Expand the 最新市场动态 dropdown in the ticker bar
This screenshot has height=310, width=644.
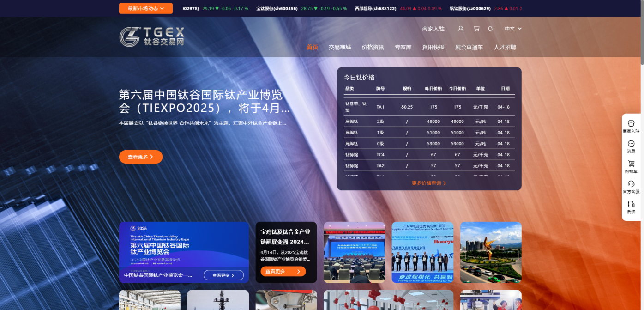(145, 8)
